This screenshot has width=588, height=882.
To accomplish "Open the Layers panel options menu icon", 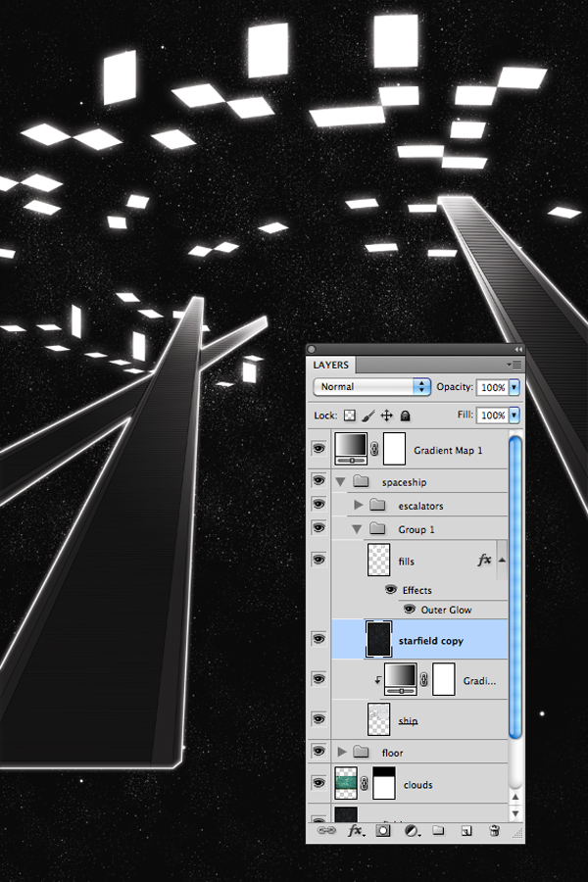I will click(514, 366).
